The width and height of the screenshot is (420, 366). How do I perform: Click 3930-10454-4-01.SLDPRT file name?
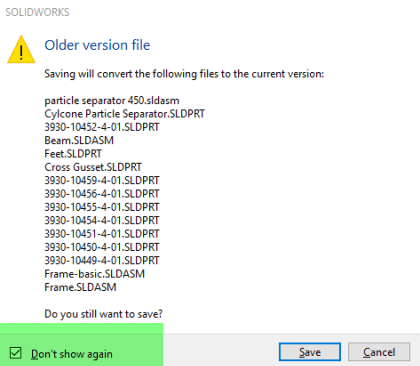(x=102, y=220)
